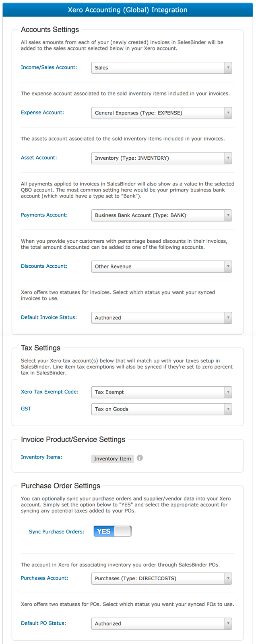
Task: Expand the Discounts Account selector
Action: [228, 267]
